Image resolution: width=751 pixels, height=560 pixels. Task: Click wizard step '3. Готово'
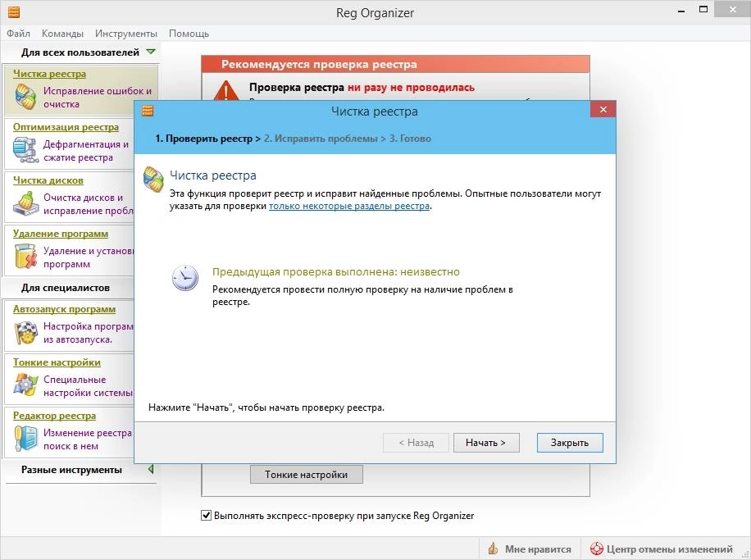pyautogui.click(x=410, y=139)
